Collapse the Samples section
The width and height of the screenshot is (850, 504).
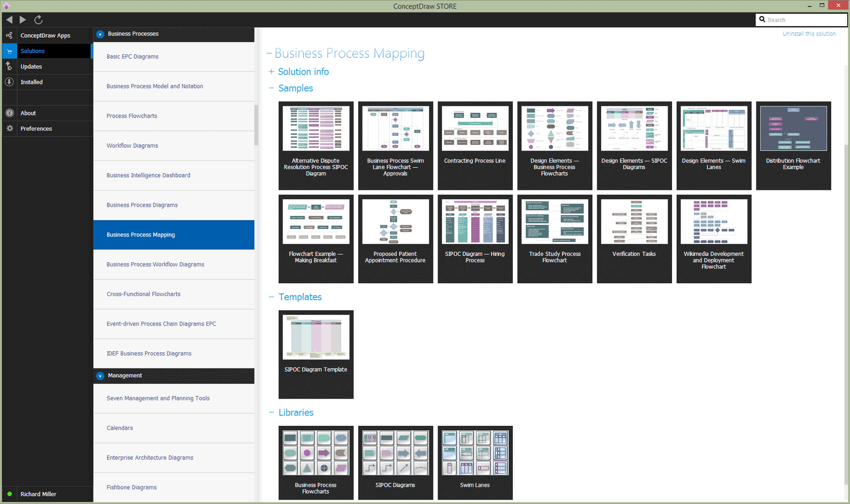tap(271, 88)
